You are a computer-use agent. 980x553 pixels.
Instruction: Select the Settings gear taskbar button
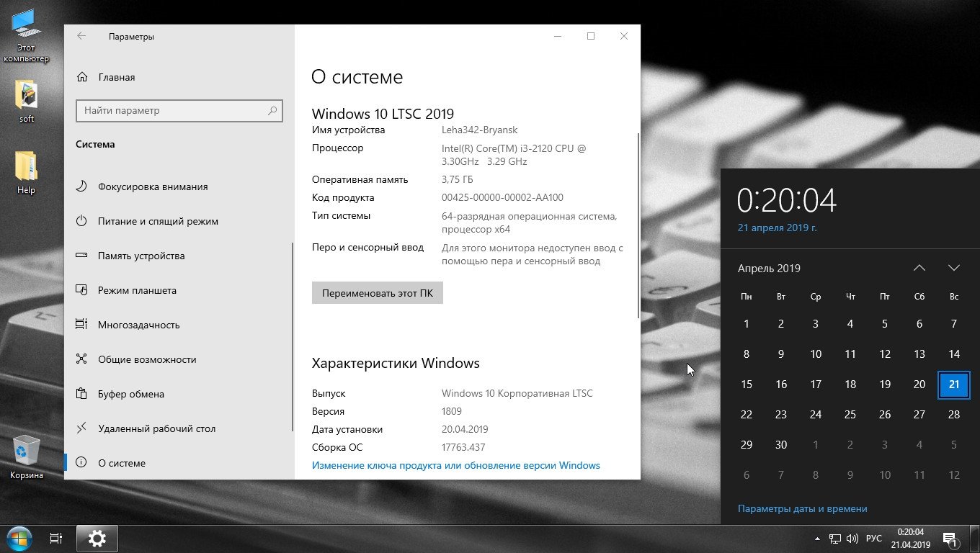click(97, 539)
